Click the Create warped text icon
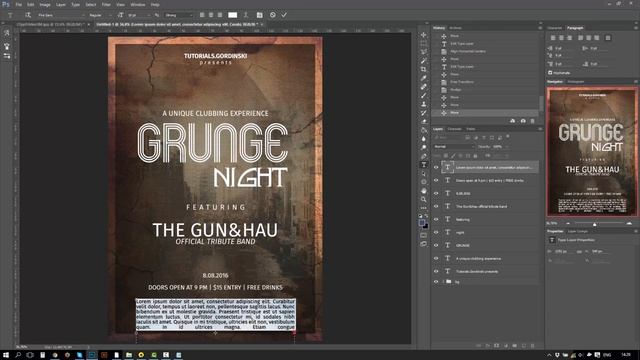This screenshot has width=640, height=360. pos(246,15)
